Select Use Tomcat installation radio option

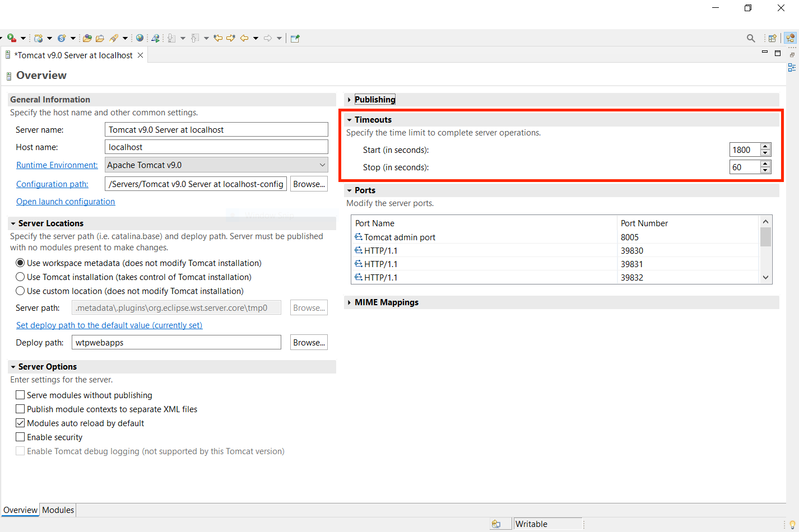pyautogui.click(x=20, y=277)
